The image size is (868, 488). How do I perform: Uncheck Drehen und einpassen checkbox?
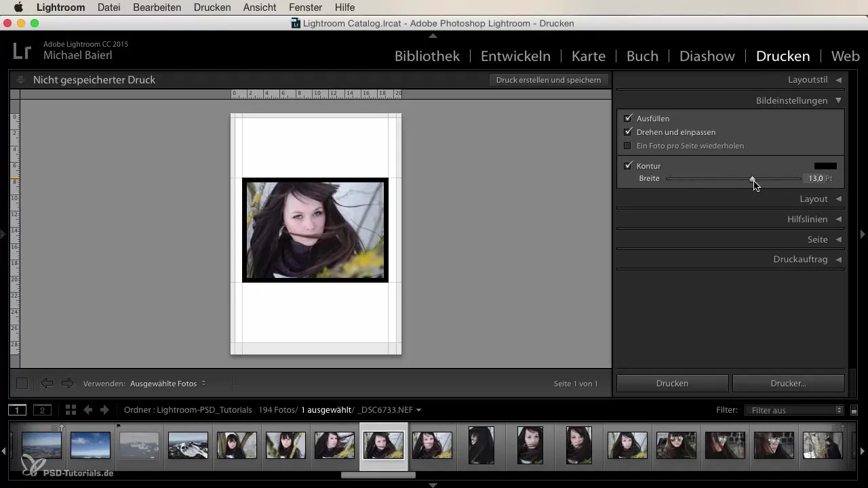point(628,131)
